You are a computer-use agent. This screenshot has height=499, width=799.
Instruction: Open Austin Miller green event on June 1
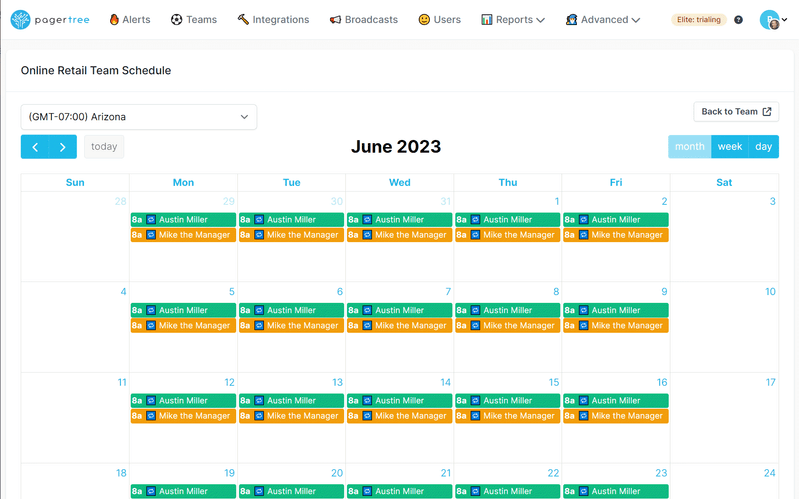pyautogui.click(x=507, y=220)
